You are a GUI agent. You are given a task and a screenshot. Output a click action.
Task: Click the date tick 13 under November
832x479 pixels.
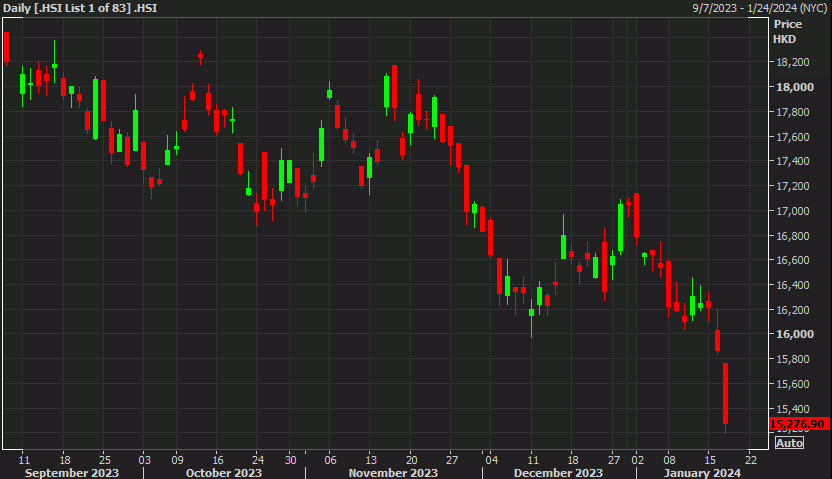coord(370,460)
